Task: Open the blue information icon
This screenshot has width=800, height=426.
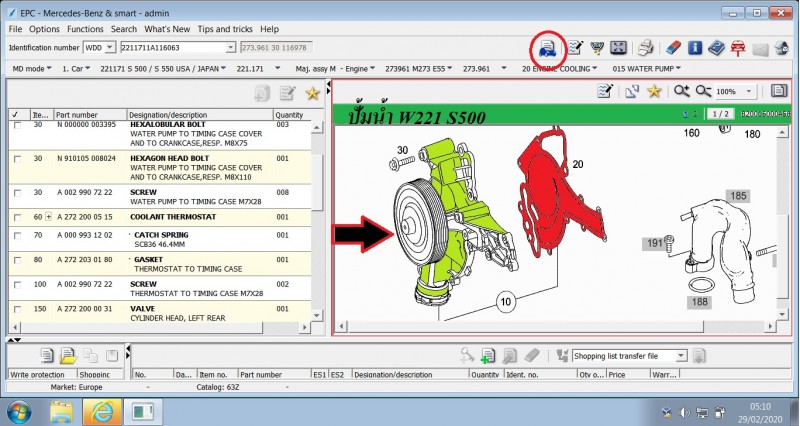Action: (695, 48)
